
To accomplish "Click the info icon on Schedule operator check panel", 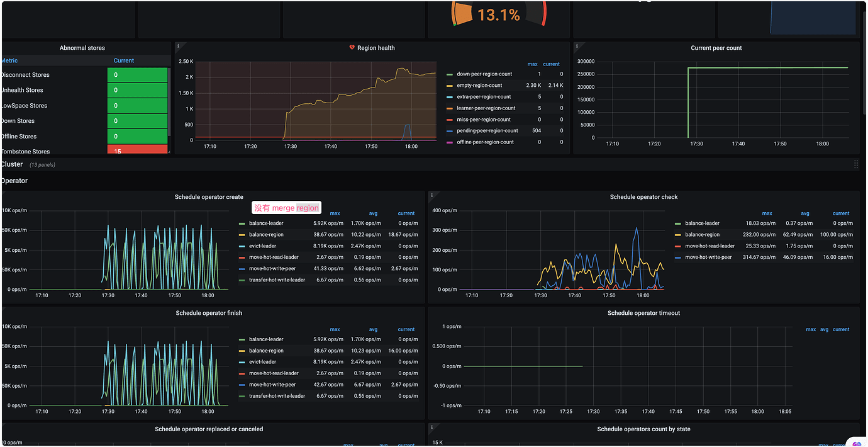I will (x=432, y=195).
